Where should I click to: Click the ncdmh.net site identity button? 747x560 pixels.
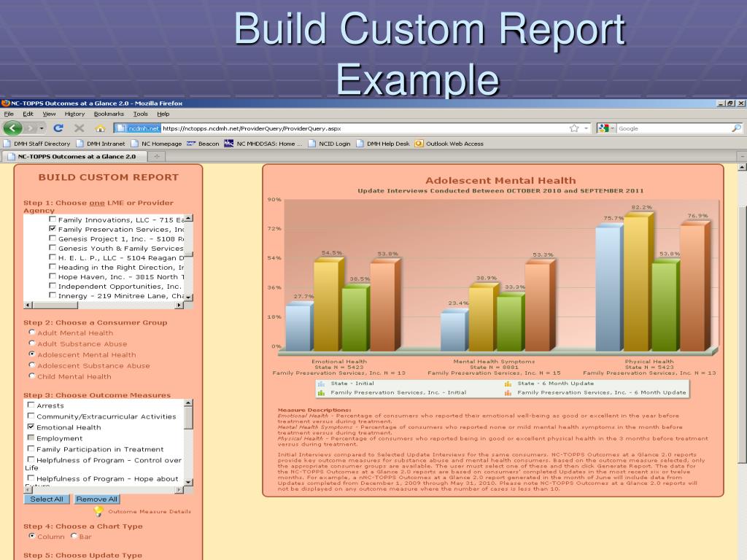(138, 128)
